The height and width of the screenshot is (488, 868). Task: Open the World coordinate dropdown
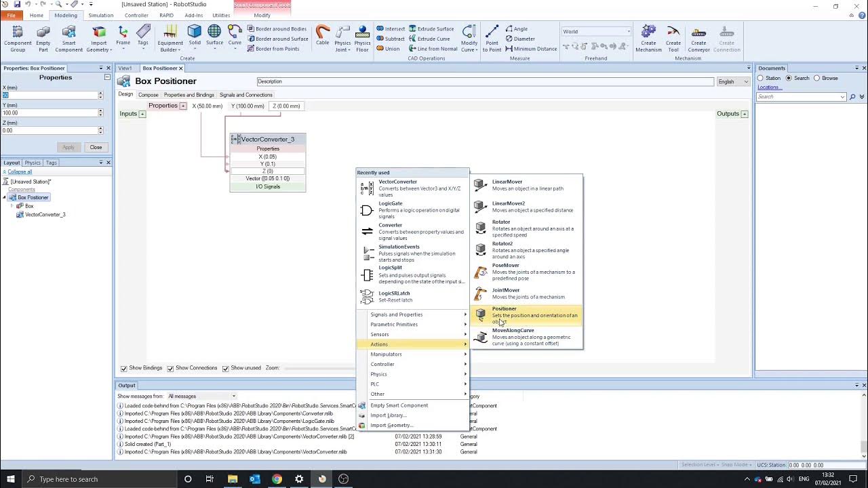[596, 31]
